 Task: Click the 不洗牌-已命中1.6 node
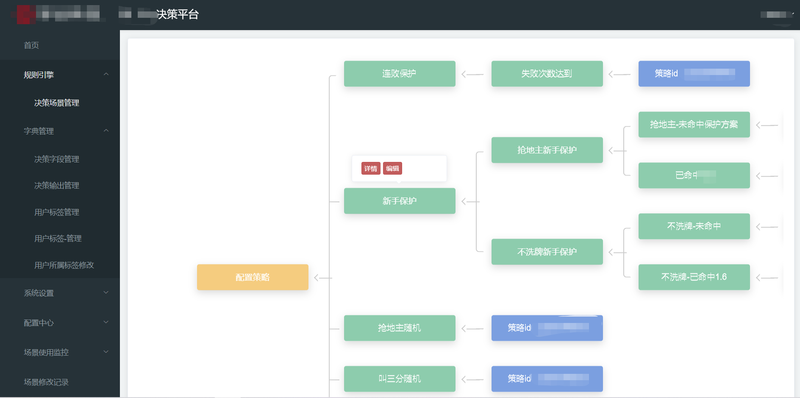(x=694, y=277)
